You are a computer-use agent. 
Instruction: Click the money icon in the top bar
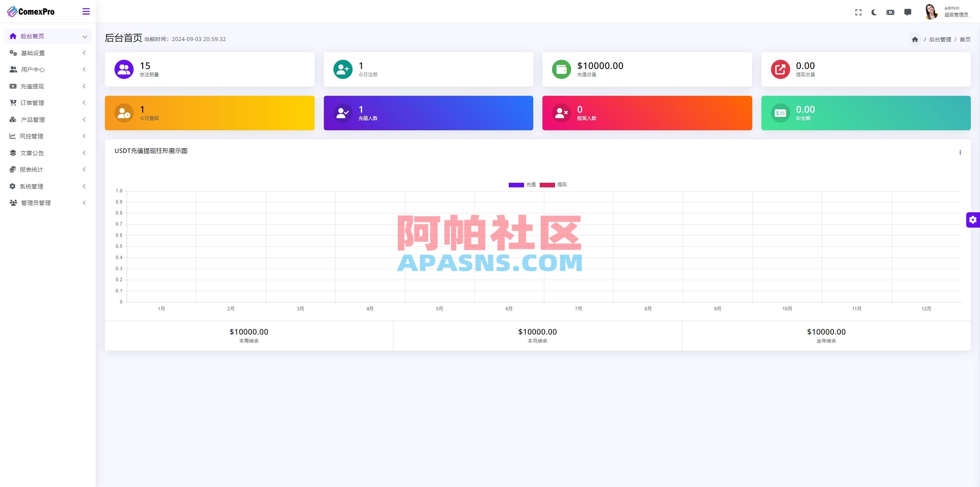[891, 12]
